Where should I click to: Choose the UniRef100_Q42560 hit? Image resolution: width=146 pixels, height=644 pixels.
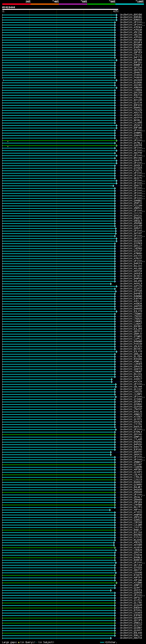131,50
